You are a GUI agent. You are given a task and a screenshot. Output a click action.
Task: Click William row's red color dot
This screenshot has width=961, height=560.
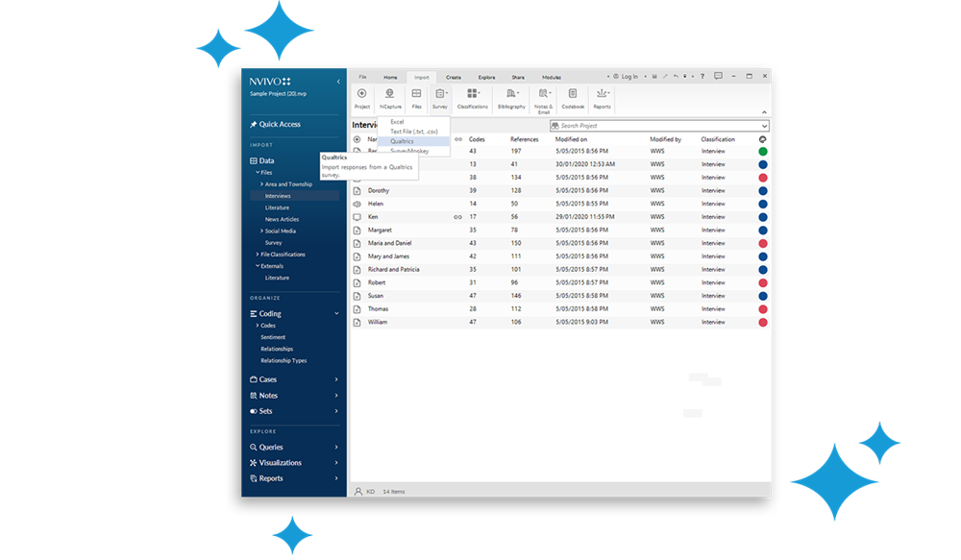point(763,323)
